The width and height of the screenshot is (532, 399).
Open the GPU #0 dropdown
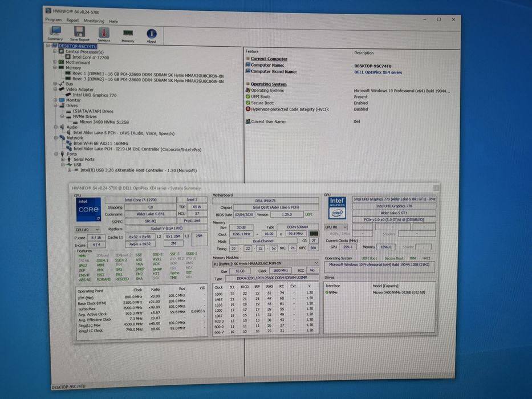(336, 227)
